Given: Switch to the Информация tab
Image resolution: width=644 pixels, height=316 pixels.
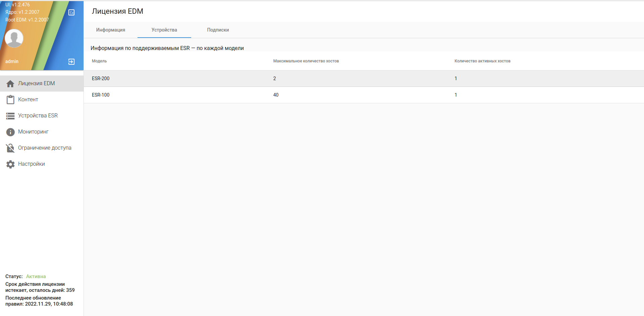Looking at the screenshot, I should (x=111, y=30).
